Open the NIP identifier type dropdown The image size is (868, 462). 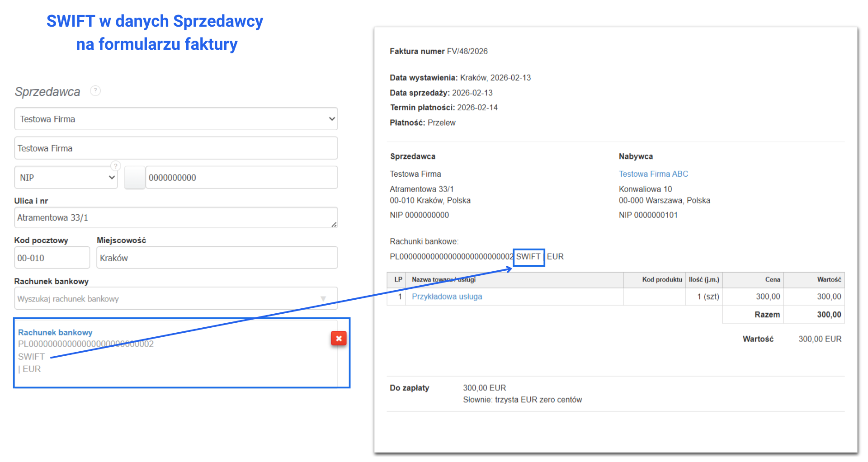click(x=66, y=178)
